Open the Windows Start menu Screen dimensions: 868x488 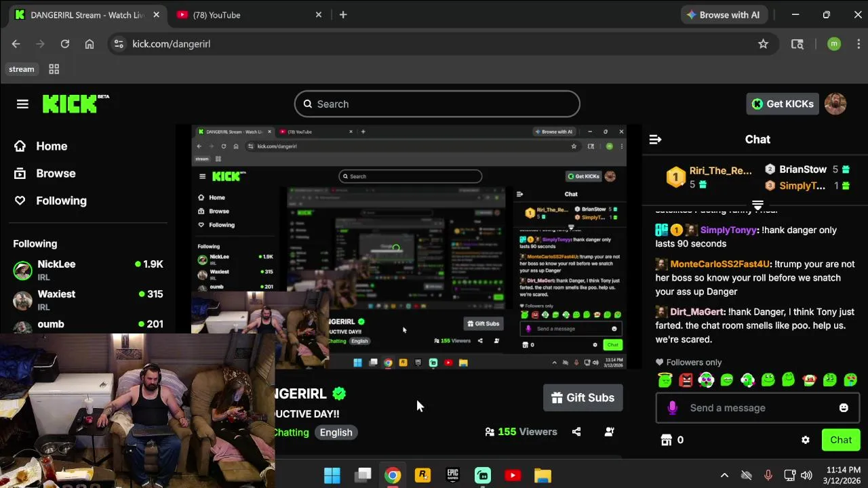pos(332,476)
